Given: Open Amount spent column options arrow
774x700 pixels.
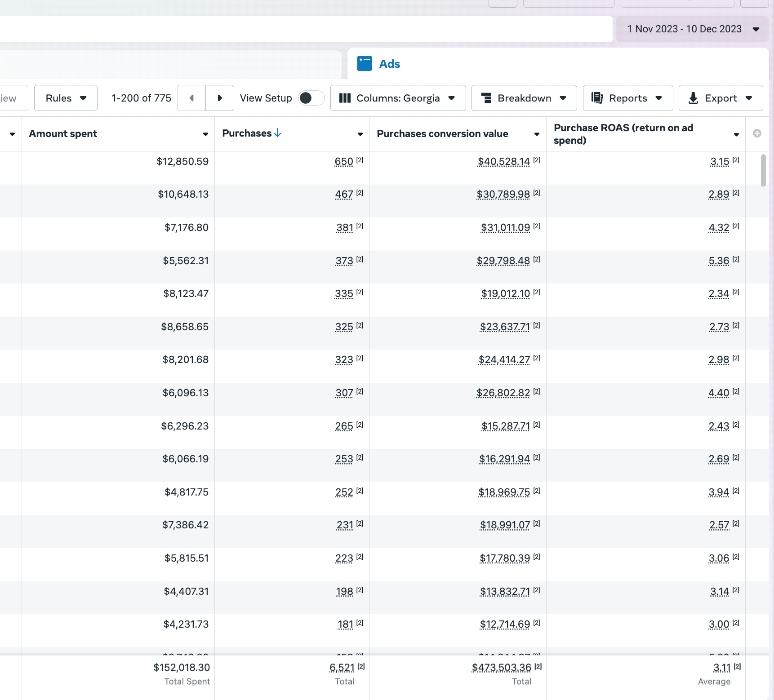Looking at the screenshot, I should (205, 134).
